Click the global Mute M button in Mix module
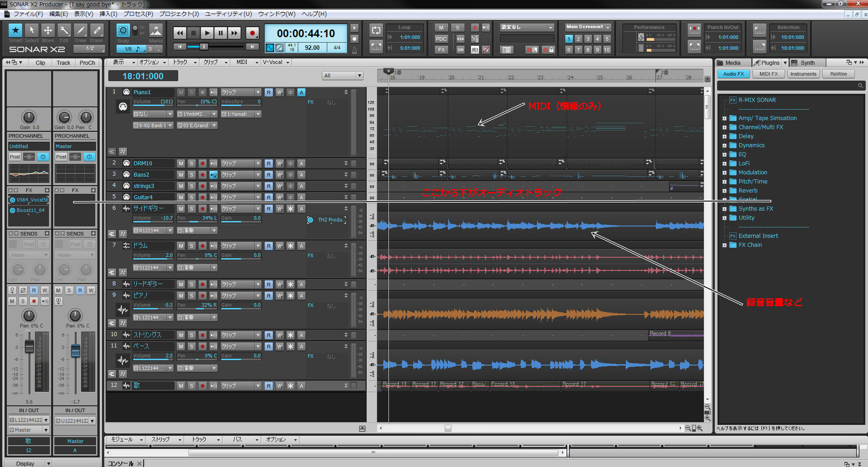Screen dimensions: 868x467 click(441, 28)
